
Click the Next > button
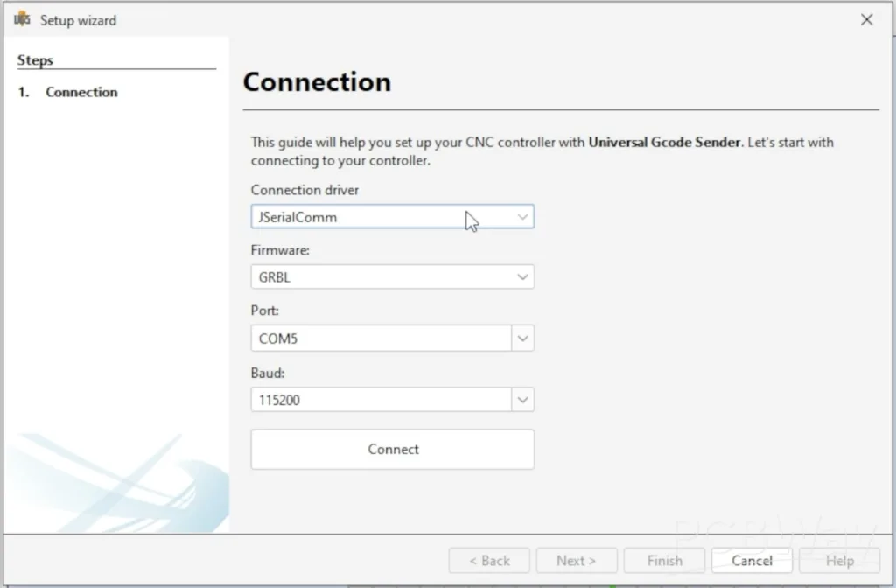click(x=576, y=561)
